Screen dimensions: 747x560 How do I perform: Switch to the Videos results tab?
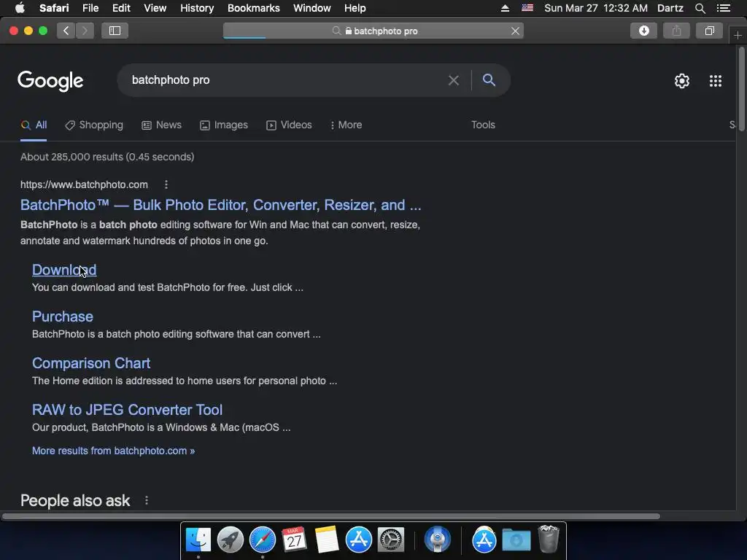(x=289, y=125)
